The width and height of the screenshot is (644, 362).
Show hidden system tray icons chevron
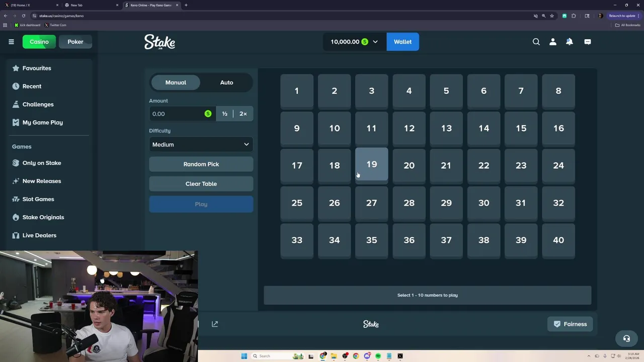(590, 356)
